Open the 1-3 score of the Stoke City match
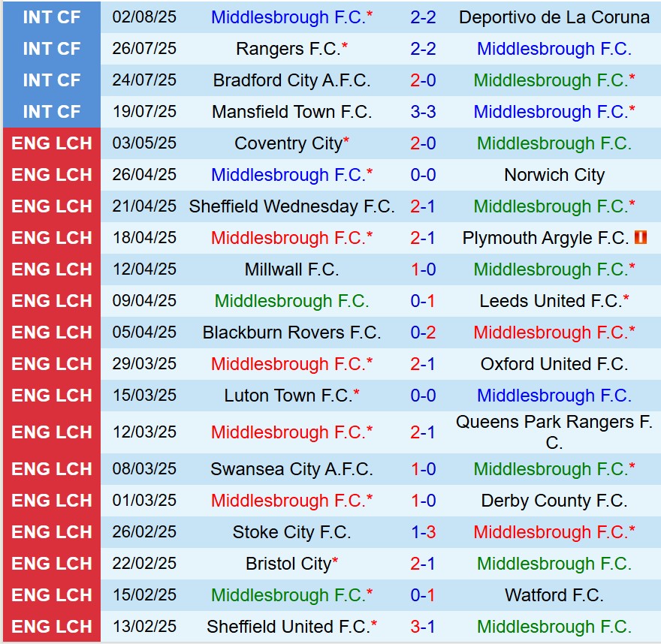This screenshot has height=644, width=661. pyautogui.click(x=423, y=532)
